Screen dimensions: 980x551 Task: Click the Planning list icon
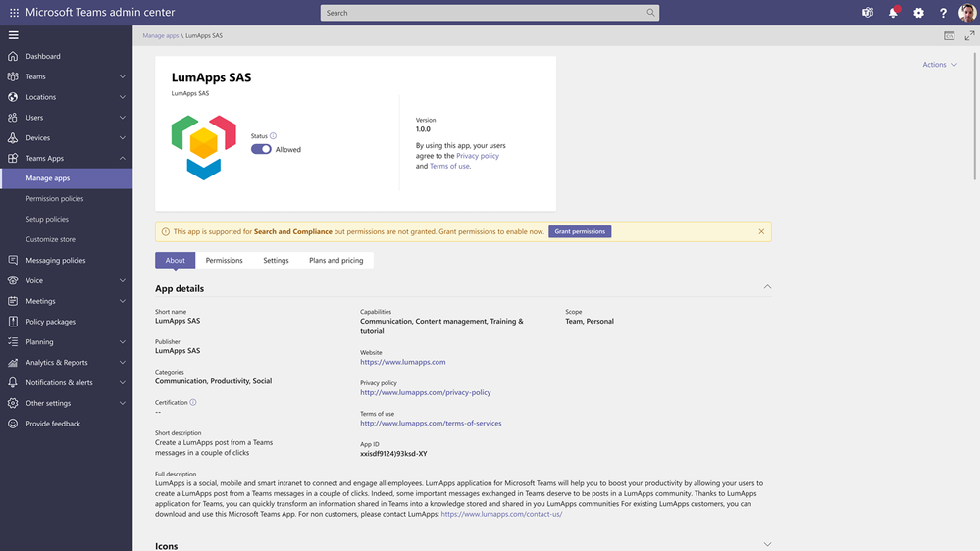point(13,342)
